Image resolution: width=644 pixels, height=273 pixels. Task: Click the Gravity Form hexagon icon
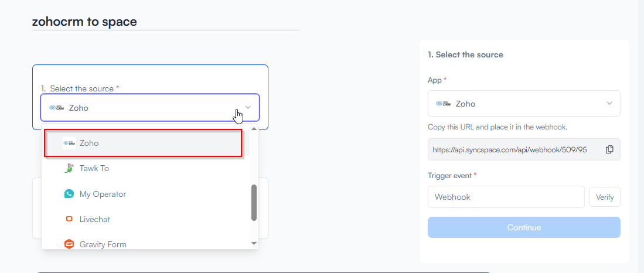point(69,244)
